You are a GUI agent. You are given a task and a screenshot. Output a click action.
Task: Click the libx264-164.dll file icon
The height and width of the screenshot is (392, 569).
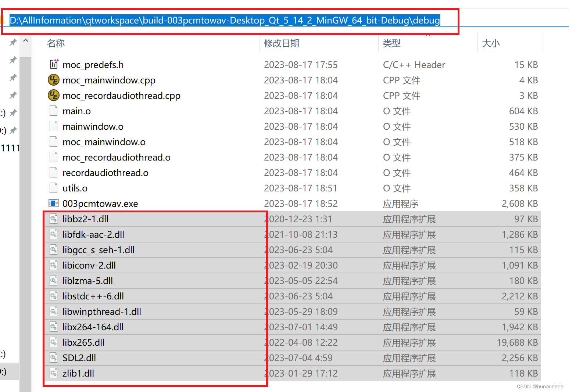coord(54,327)
